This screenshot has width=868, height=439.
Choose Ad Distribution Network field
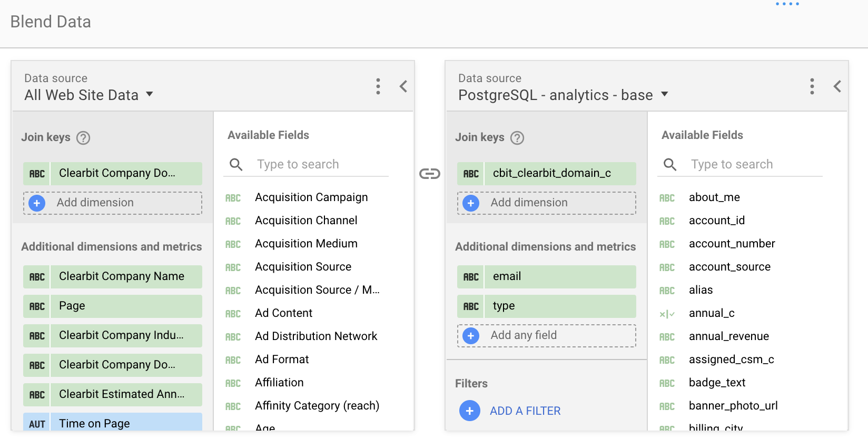click(316, 336)
